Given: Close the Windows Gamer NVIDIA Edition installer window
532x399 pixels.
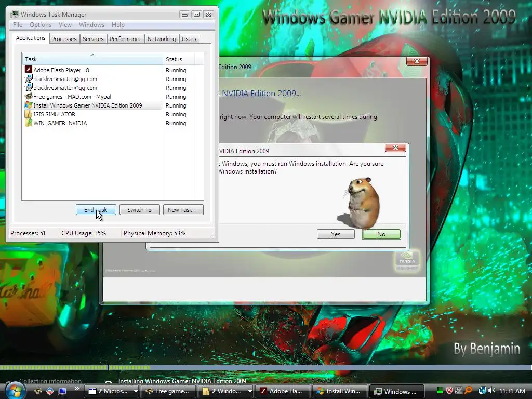Looking at the screenshot, I should 417,61.
